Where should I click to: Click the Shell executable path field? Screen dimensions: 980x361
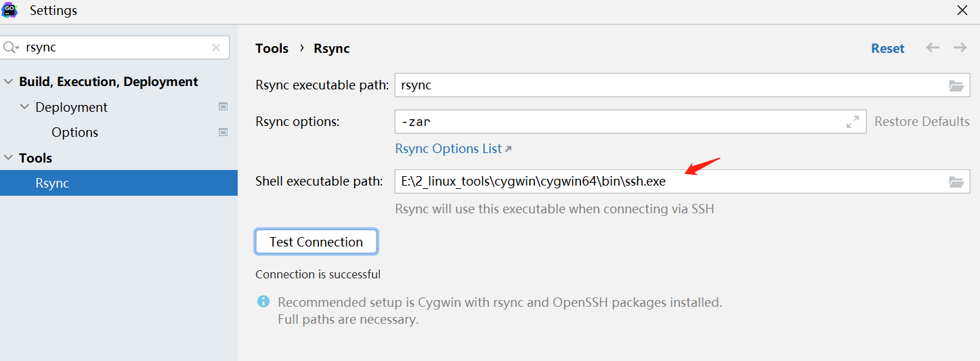(682, 182)
